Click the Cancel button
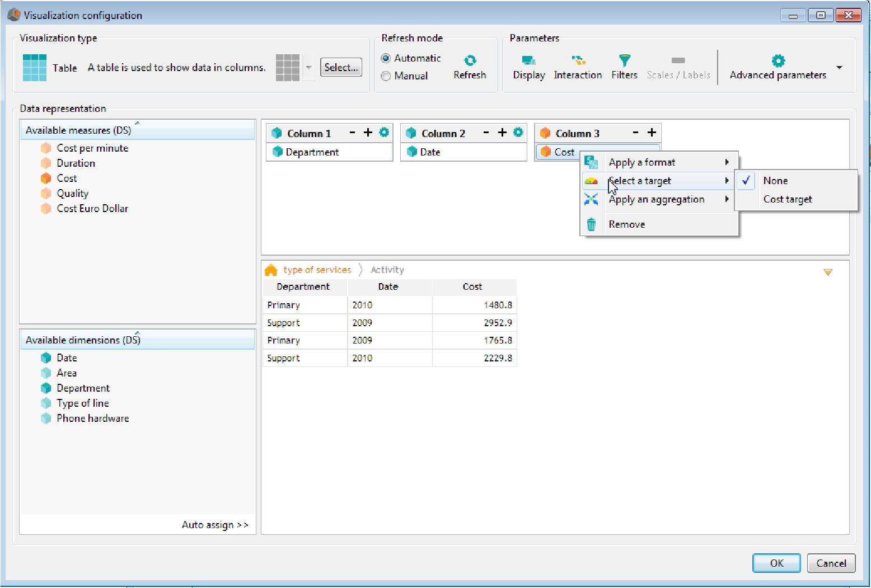 (x=831, y=563)
